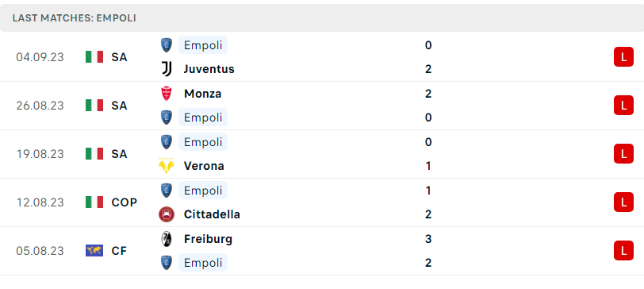Click the Juventus club crest icon
Screen dimensions: 644x289
(x=167, y=69)
